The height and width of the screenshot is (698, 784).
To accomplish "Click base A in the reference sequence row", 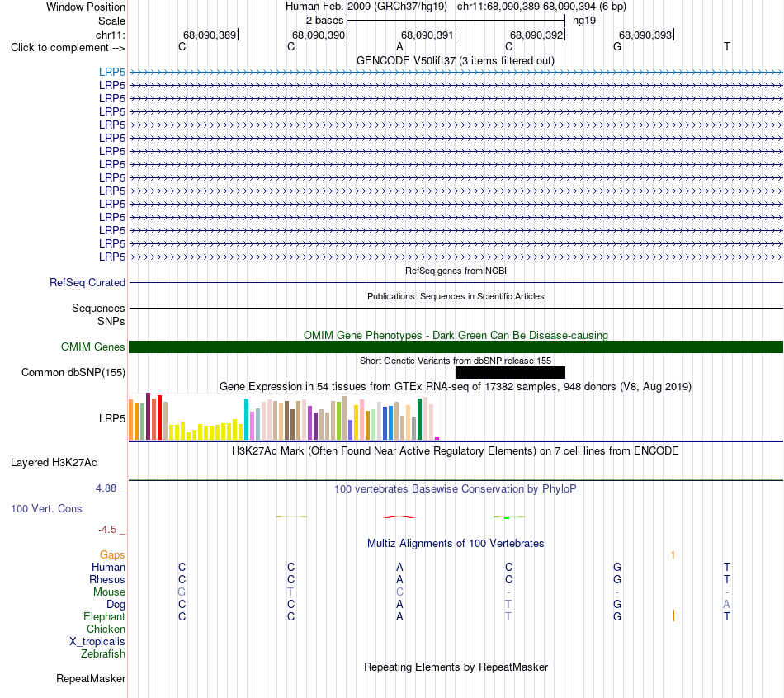I will click(399, 47).
